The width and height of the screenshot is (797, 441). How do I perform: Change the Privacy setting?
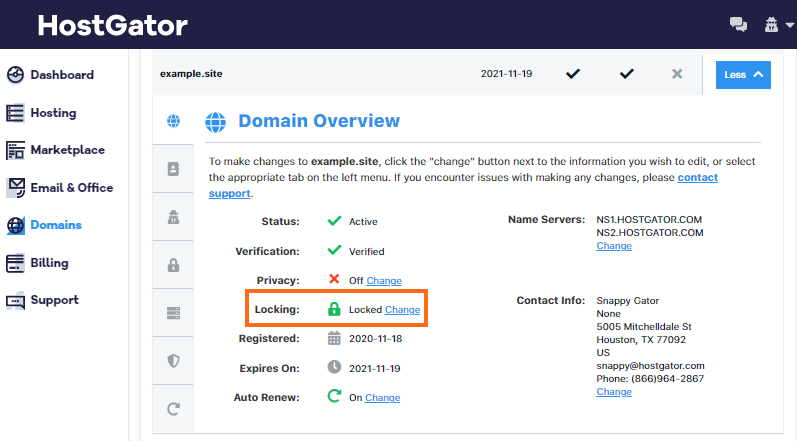pyautogui.click(x=384, y=280)
